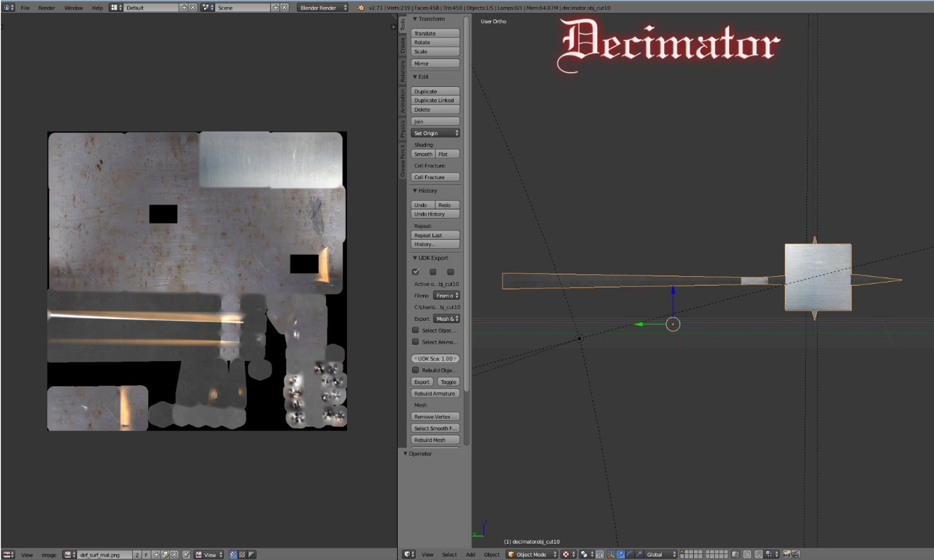Open image editor View mode dropdown
The height and width of the screenshot is (560, 934).
pyautogui.click(x=209, y=554)
